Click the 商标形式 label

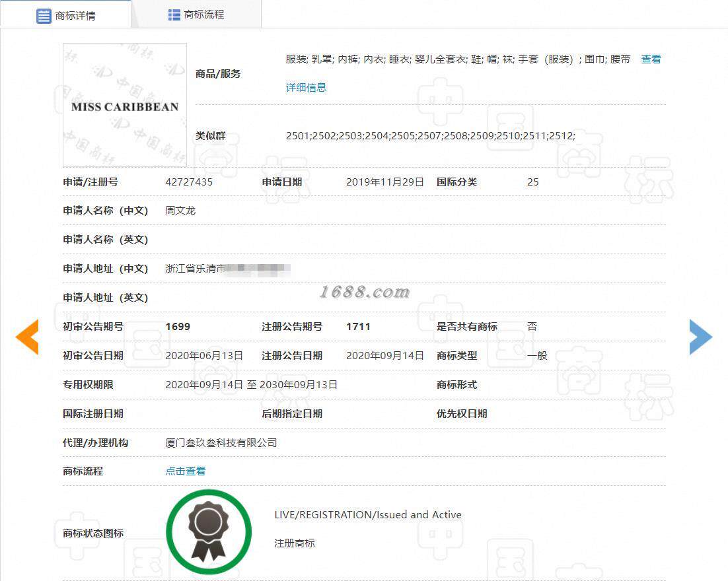coord(456,385)
